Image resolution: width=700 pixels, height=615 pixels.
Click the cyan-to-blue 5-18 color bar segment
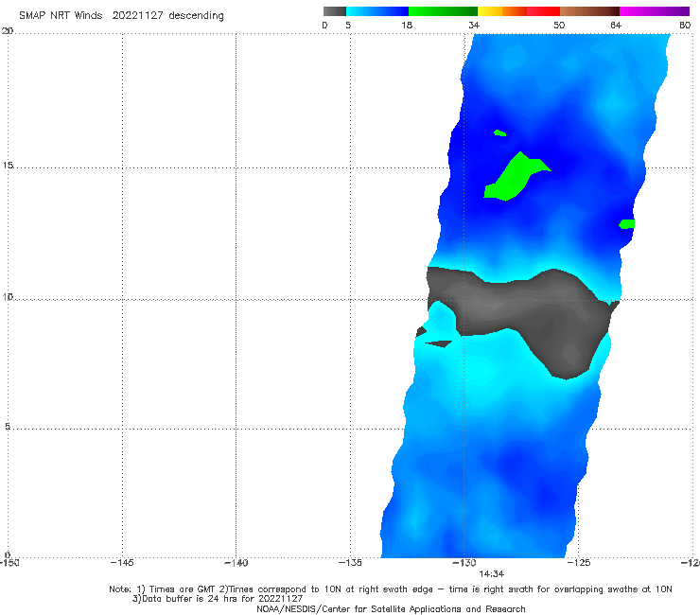pyautogui.click(x=377, y=11)
